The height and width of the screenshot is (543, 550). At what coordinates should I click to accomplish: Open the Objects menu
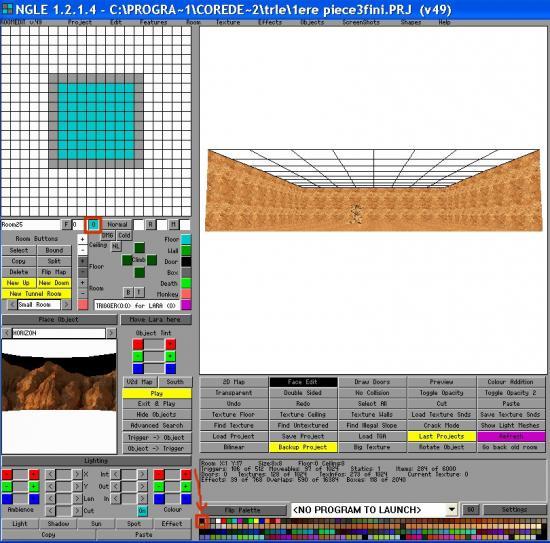pyautogui.click(x=312, y=22)
